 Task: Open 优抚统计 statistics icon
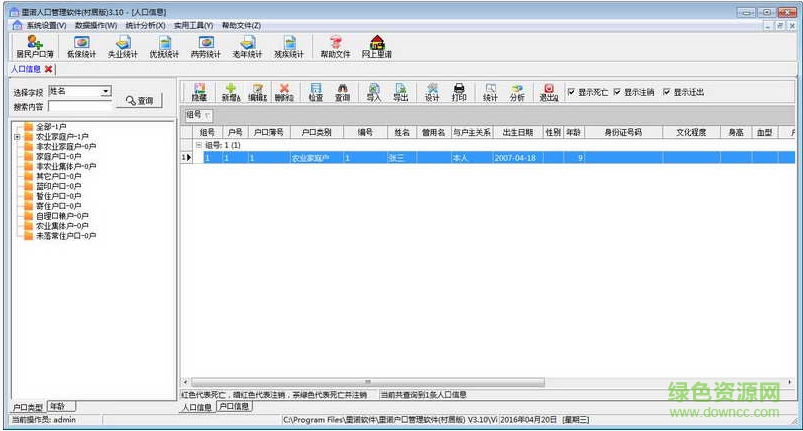[x=164, y=47]
